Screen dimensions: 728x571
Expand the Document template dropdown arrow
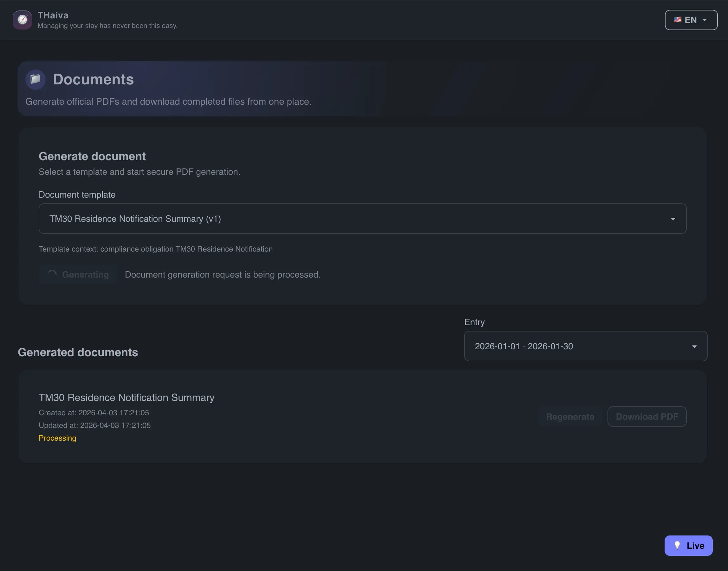pos(673,219)
